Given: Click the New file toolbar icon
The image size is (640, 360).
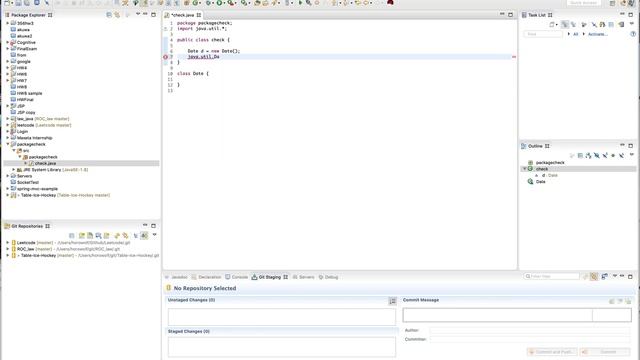Looking at the screenshot, I should pyautogui.click(x=7, y=3).
